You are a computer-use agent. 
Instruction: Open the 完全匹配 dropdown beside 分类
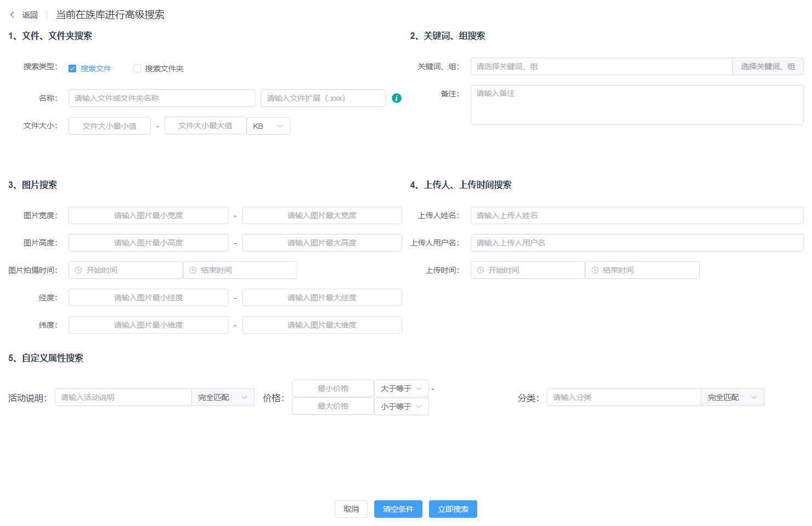tap(732, 397)
